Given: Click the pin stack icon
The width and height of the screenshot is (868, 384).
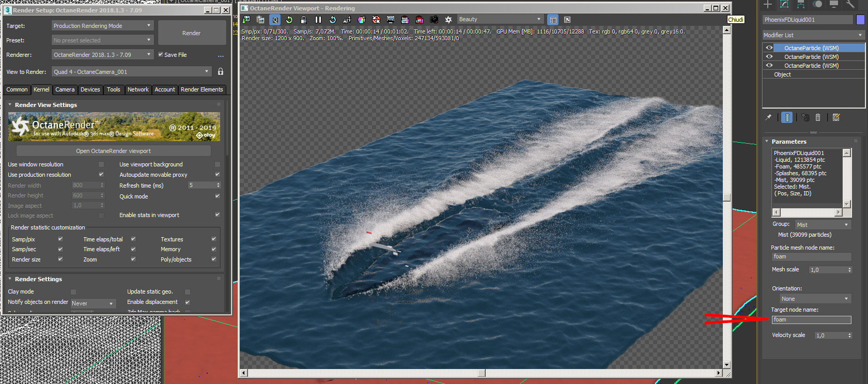Looking at the screenshot, I should tap(768, 117).
